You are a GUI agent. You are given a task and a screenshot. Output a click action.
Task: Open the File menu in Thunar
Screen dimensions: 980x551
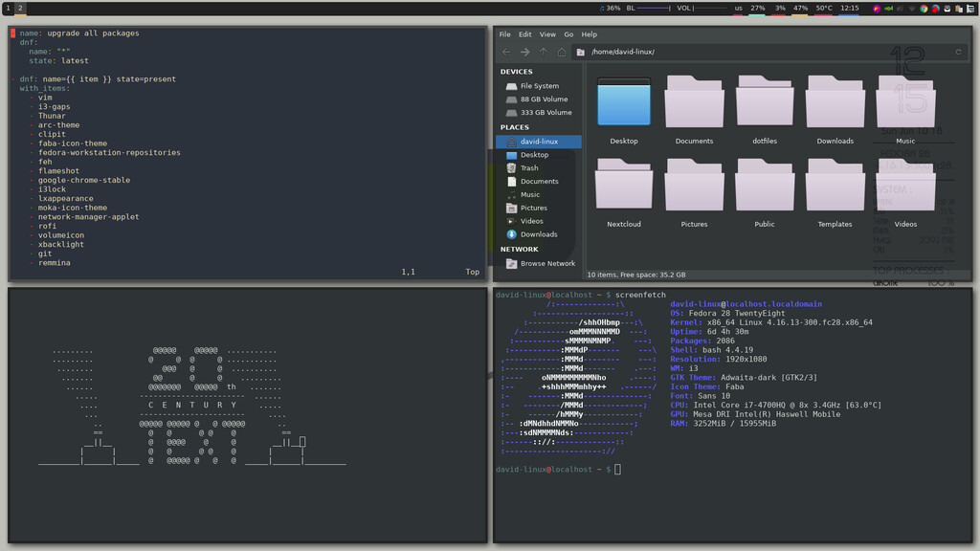point(503,33)
